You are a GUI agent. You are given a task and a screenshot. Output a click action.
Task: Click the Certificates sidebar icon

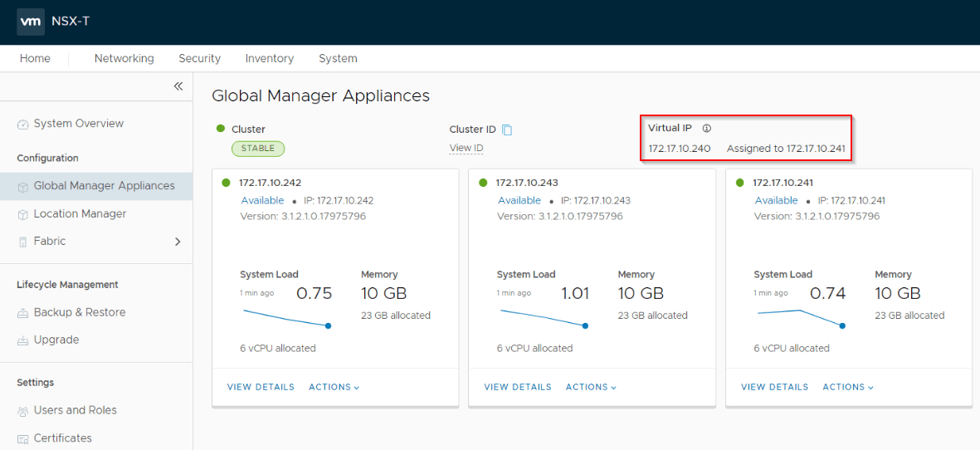click(x=22, y=438)
